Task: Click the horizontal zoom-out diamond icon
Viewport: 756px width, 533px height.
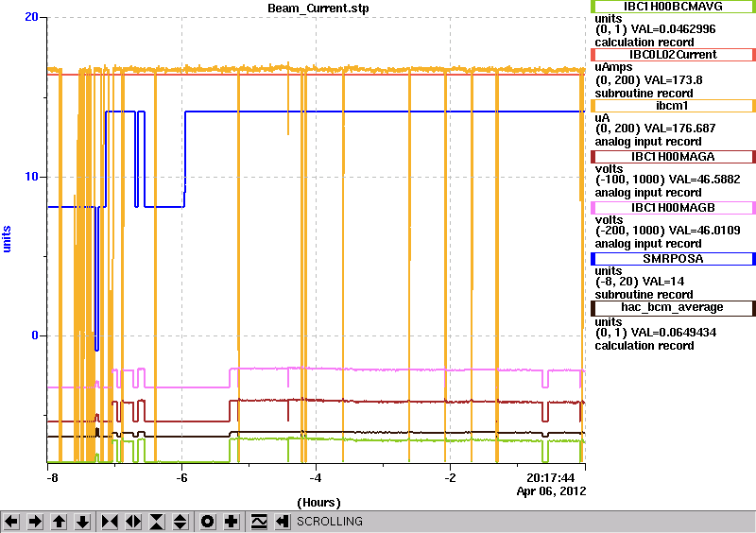Action: tap(133, 522)
